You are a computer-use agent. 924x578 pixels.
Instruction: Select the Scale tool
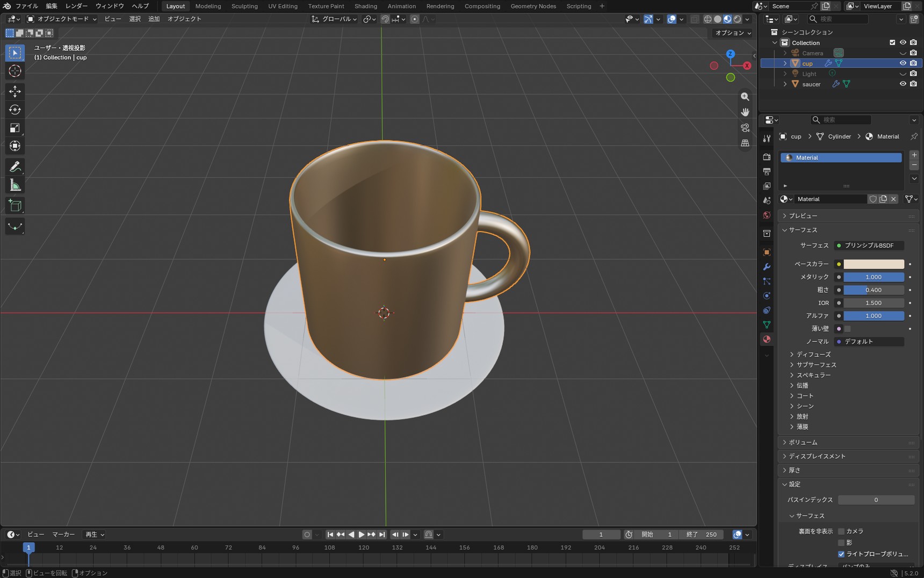coord(15,128)
